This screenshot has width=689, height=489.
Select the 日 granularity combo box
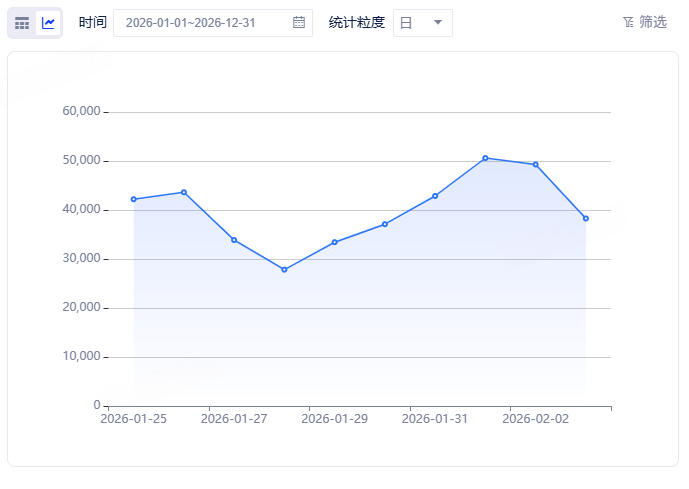[x=423, y=23]
